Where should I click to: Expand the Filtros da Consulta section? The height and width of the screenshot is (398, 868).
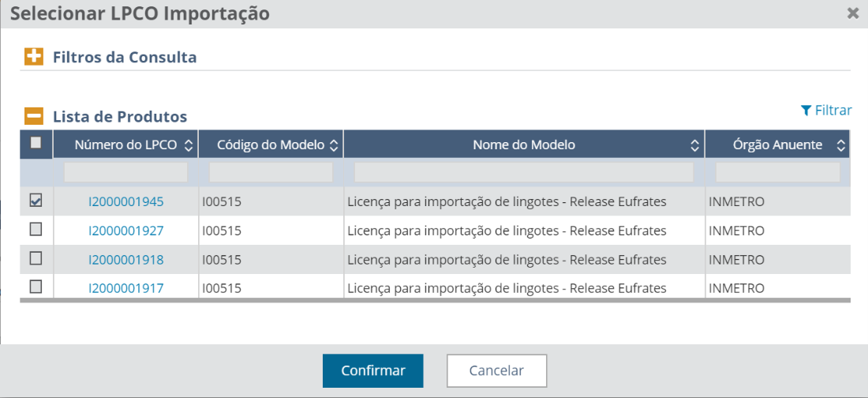(x=33, y=57)
